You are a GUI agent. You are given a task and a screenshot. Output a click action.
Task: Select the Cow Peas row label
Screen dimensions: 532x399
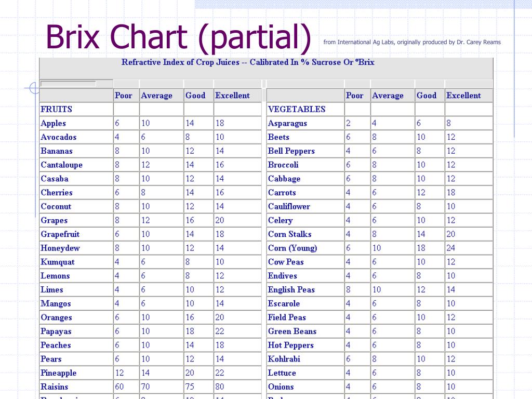point(286,262)
